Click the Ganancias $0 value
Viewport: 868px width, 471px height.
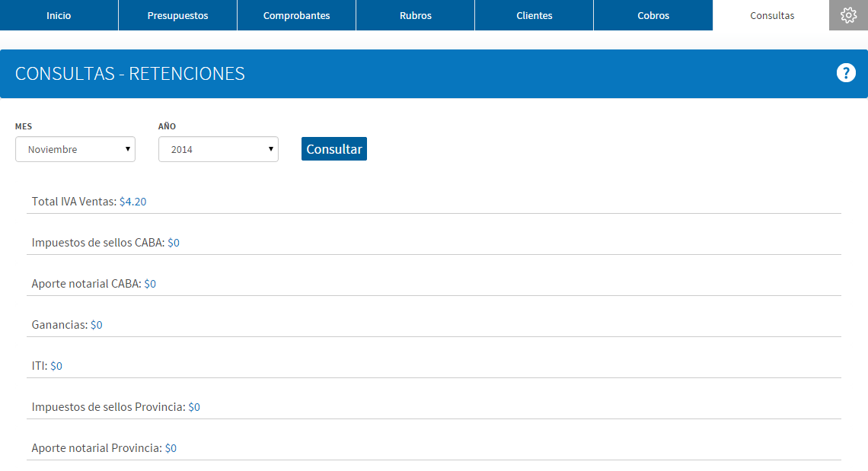(x=97, y=325)
